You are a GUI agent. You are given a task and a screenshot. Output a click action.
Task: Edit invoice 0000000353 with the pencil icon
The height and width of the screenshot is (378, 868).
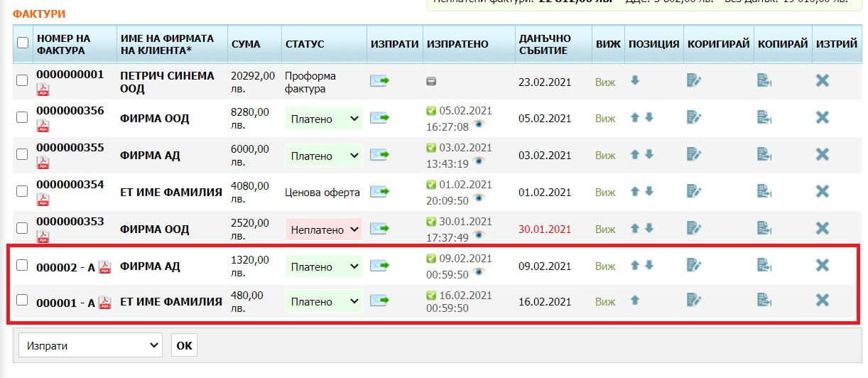(x=694, y=228)
